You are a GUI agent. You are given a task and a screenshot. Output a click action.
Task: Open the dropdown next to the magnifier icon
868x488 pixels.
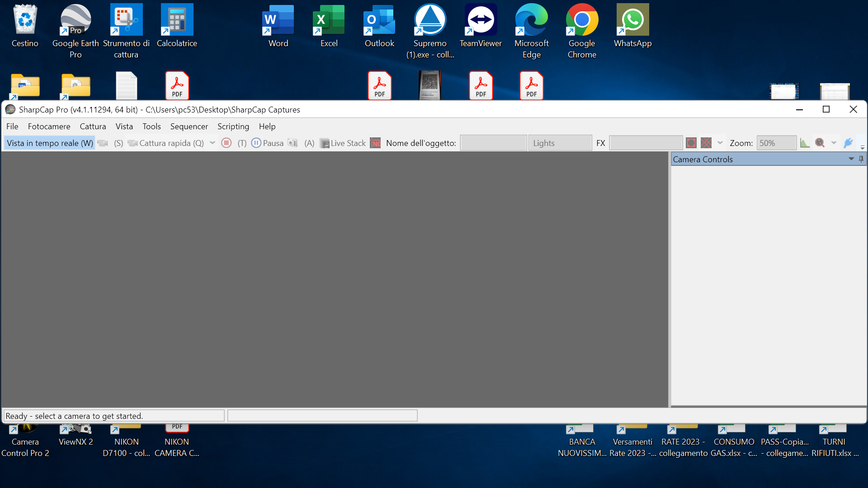point(834,143)
